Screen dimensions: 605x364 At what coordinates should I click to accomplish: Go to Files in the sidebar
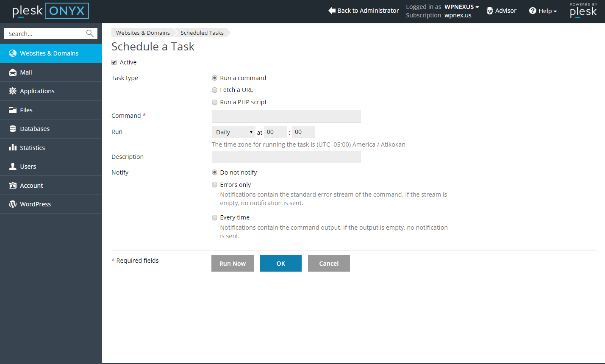(51, 110)
